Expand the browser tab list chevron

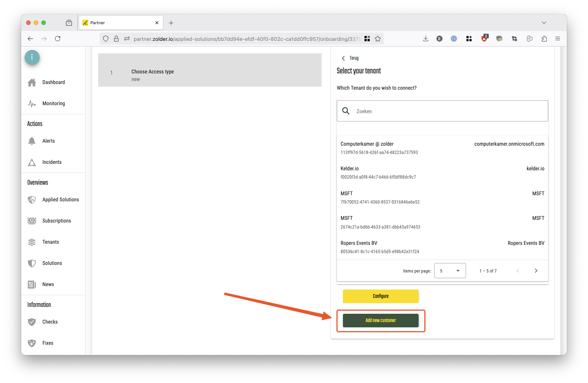point(544,23)
